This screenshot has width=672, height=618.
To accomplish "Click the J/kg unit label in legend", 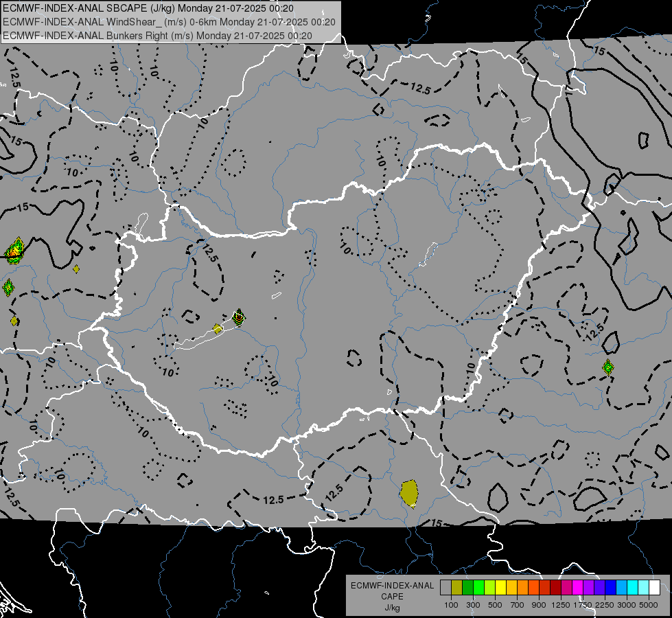I will [x=392, y=608].
